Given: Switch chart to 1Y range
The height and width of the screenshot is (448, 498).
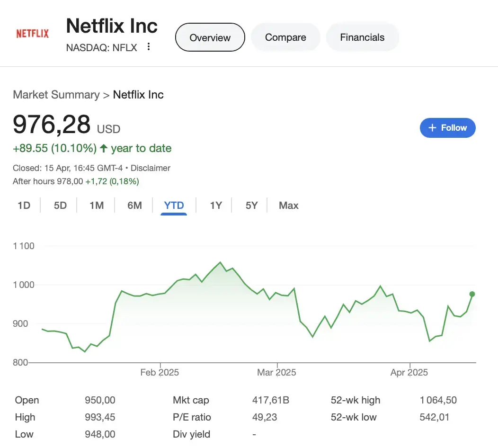Looking at the screenshot, I should pos(216,205).
